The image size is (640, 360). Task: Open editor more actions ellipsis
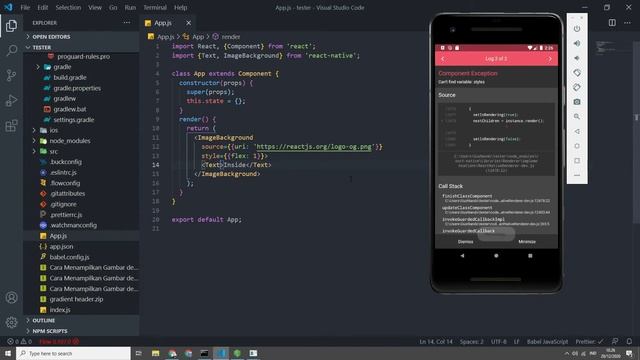[627, 23]
